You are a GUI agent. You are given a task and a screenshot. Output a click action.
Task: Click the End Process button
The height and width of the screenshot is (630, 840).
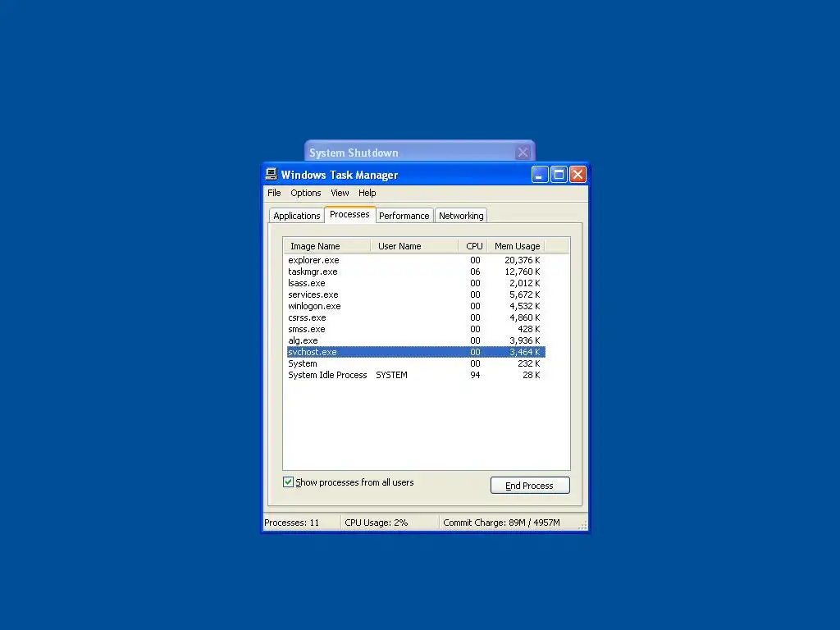pos(530,486)
